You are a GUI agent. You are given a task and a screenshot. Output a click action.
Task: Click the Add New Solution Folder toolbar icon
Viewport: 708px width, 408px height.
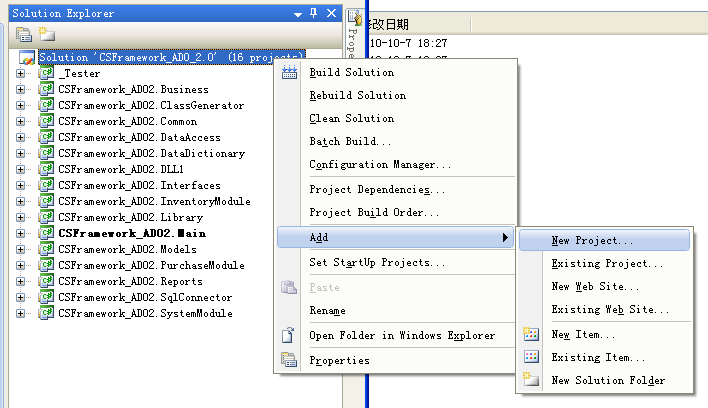(46, 35)
